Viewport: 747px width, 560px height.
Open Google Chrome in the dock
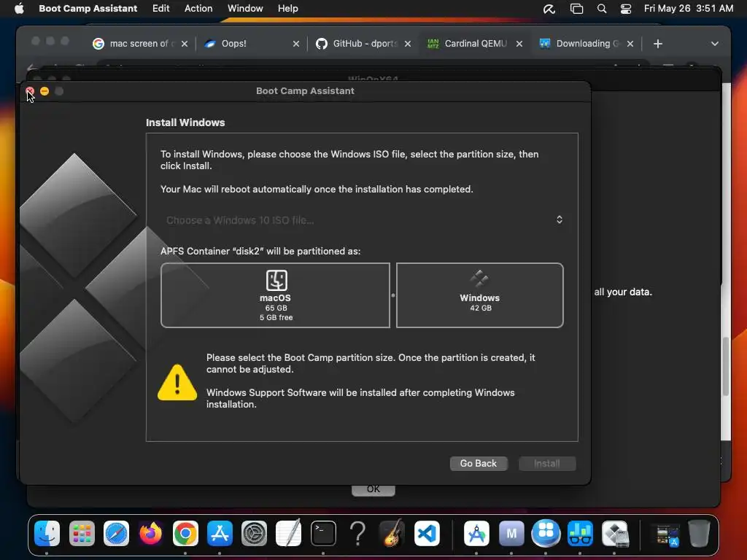(185, 533)
